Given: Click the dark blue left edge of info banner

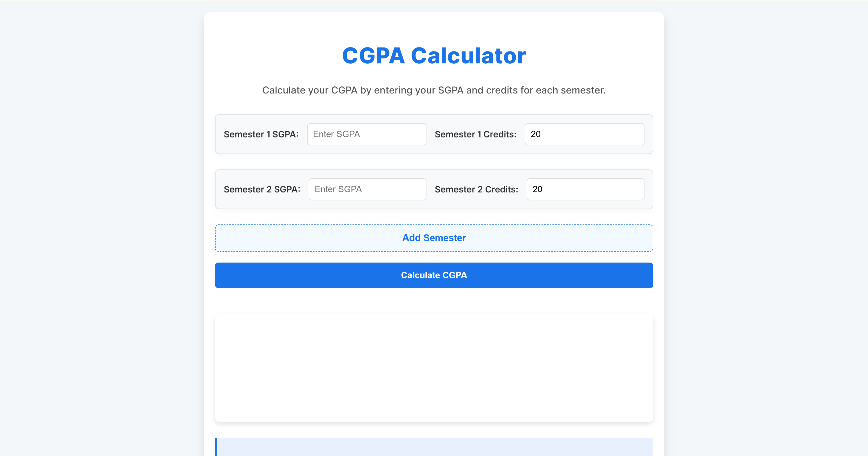Looking at the screenshot, I should 216,447.
